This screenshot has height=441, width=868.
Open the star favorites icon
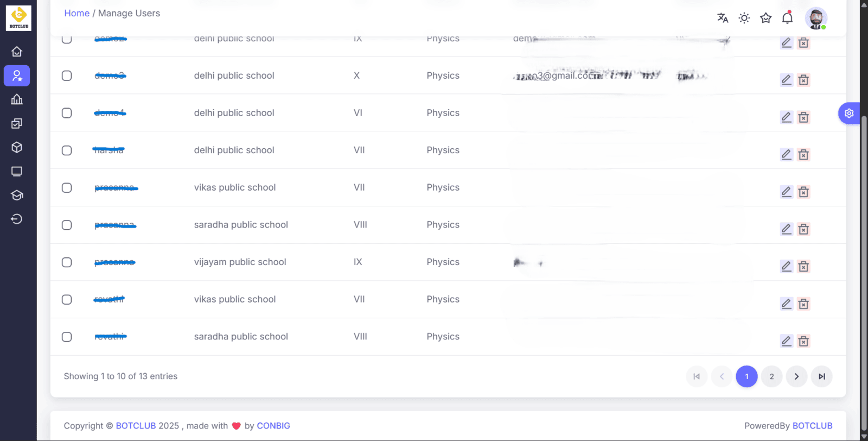766,18
